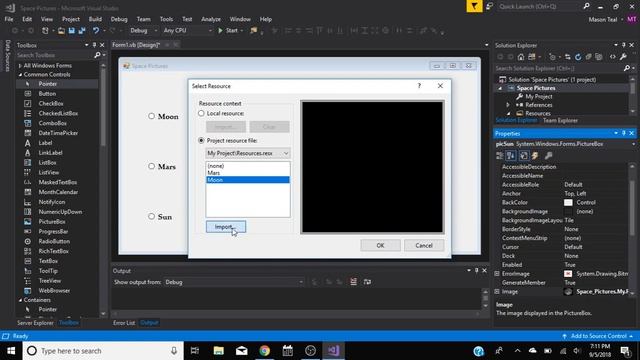Open the My Project\Resources.resx dropdown
This screenshot has height=360, width=640.
point(248,153)
